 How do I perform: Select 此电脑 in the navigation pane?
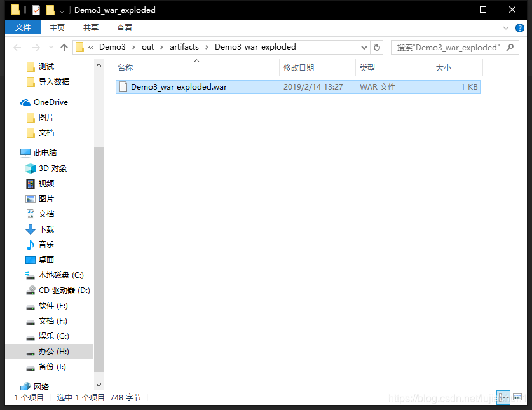click(44, 153)
